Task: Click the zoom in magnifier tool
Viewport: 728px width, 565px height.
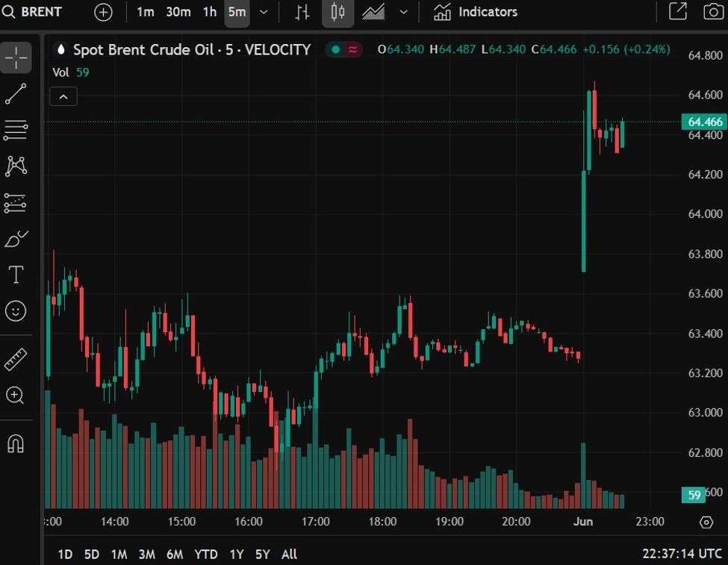Action: click(x=16, y=395)
